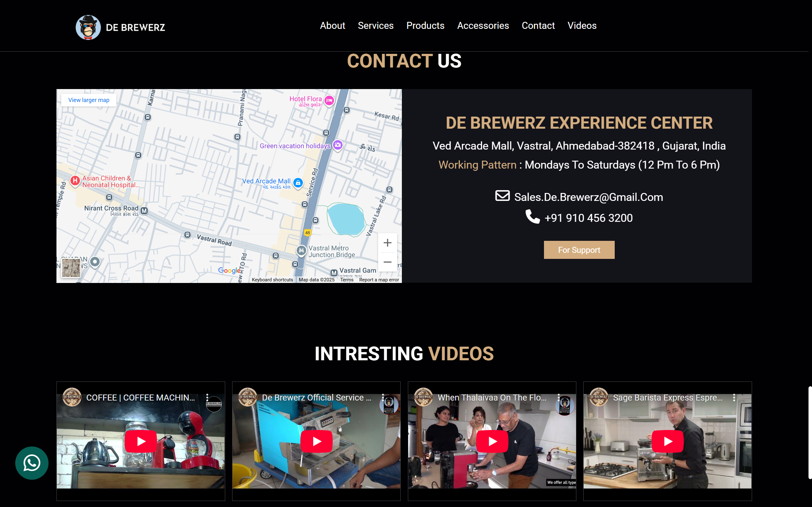Click the Hotel Flora map marker
The height and width of the screenshot is (507, 812).
(x=329, y=100)
